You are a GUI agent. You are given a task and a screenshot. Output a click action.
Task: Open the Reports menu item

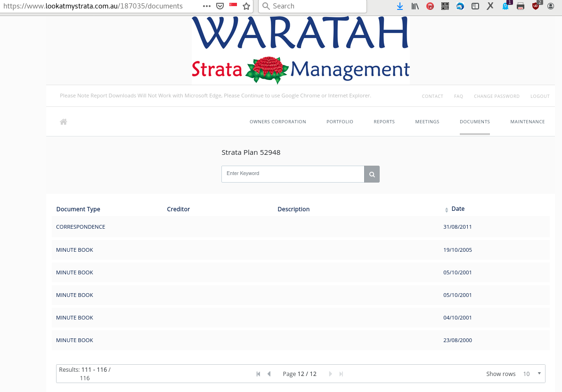[384, 122]
